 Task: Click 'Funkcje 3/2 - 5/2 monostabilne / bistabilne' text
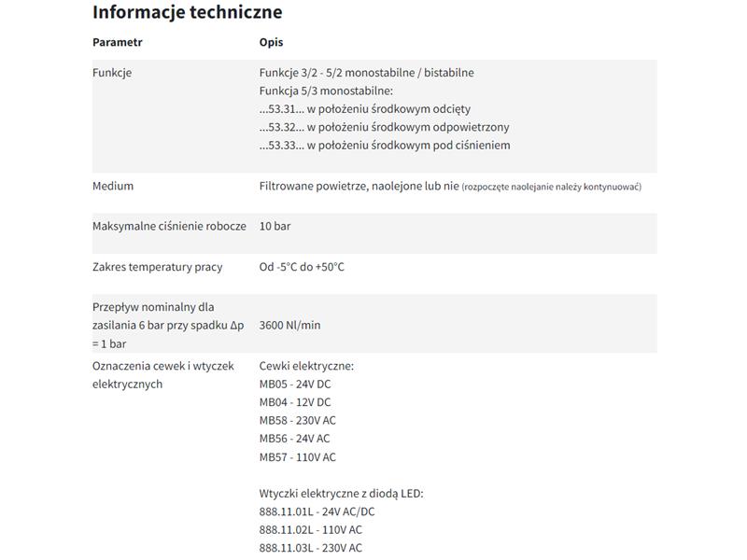tap(366, 73)
